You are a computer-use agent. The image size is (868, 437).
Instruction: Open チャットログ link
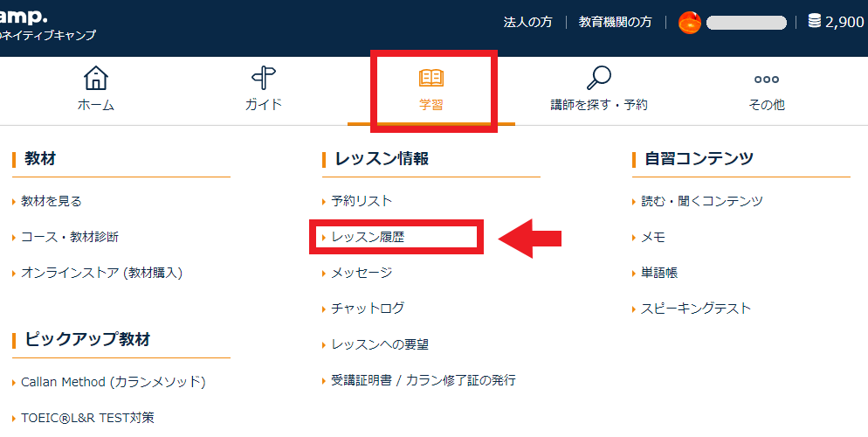[368, 309]
